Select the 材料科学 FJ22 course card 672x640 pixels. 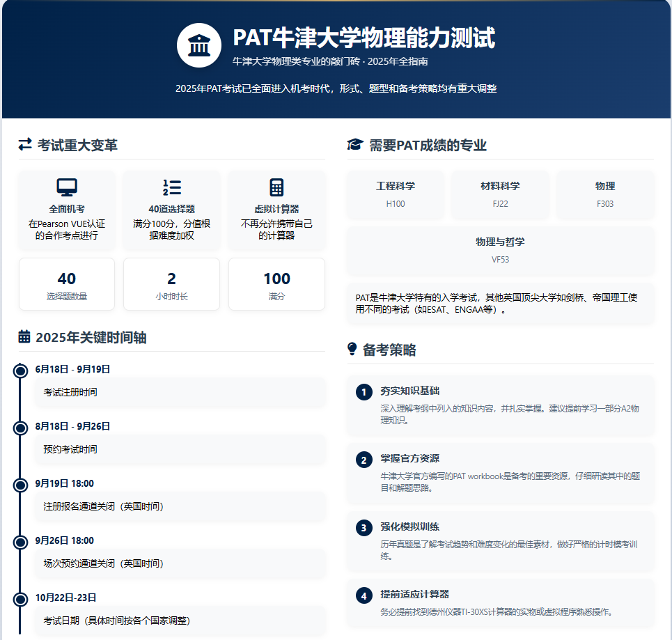[x=500, y=195]
